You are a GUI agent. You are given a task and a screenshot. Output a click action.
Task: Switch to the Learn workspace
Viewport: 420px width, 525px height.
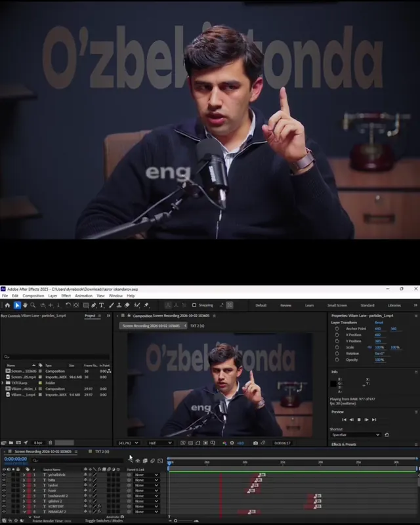click(310, 305)
